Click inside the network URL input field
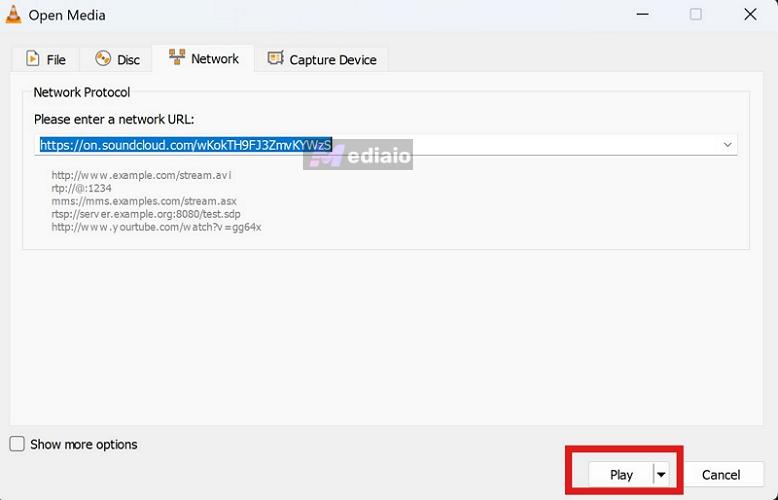This screenshot has width=778, height=500. (386, 145)
